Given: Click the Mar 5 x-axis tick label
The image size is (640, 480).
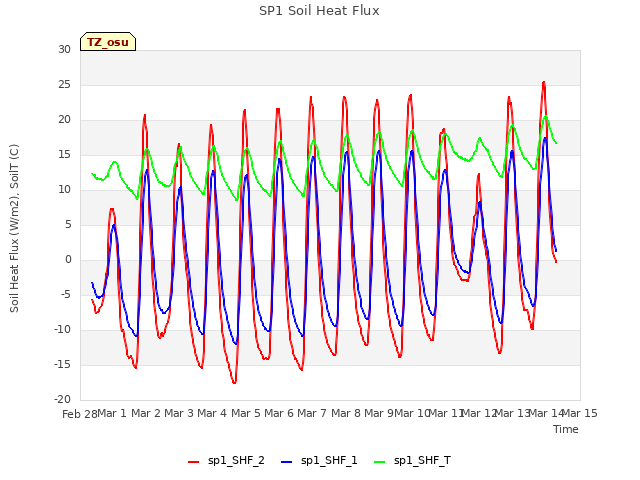Looking at the screenshot, I should (x=246, y=413).
